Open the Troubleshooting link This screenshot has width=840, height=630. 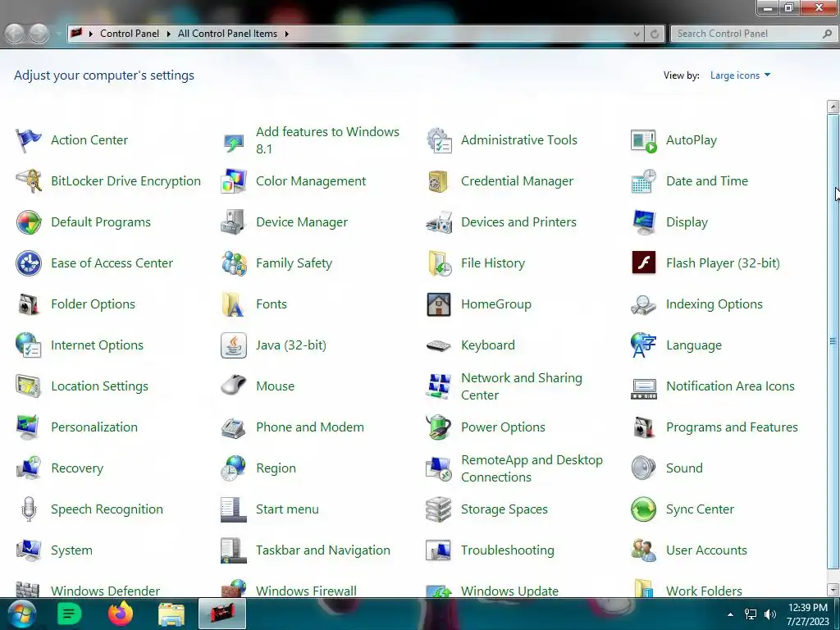(507, 550)
